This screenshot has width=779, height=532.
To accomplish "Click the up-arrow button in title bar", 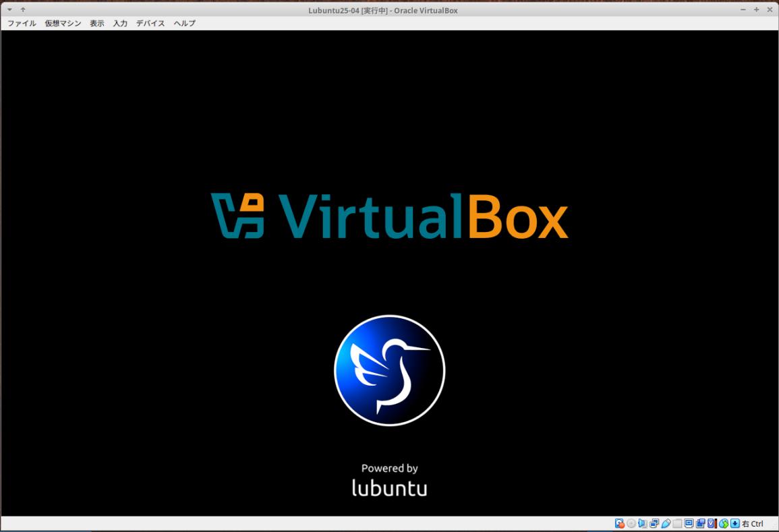I will pyautogui.click(x=23, y=10).
